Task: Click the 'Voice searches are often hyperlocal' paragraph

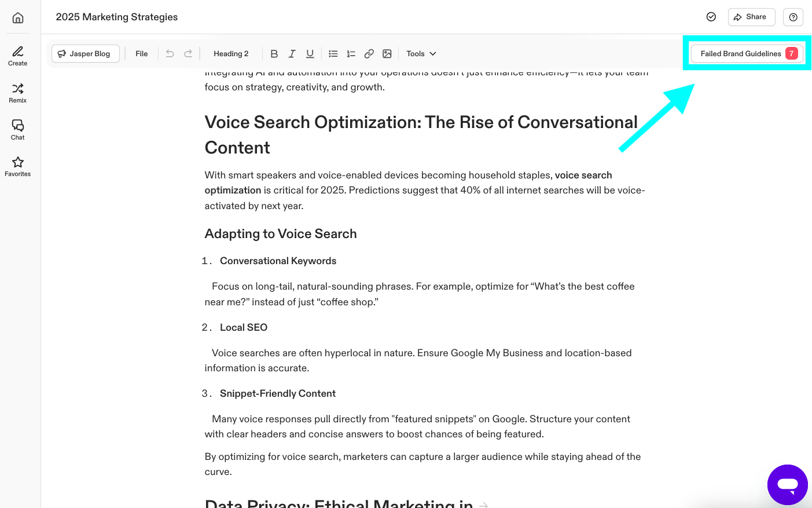Action: point(418,360)
